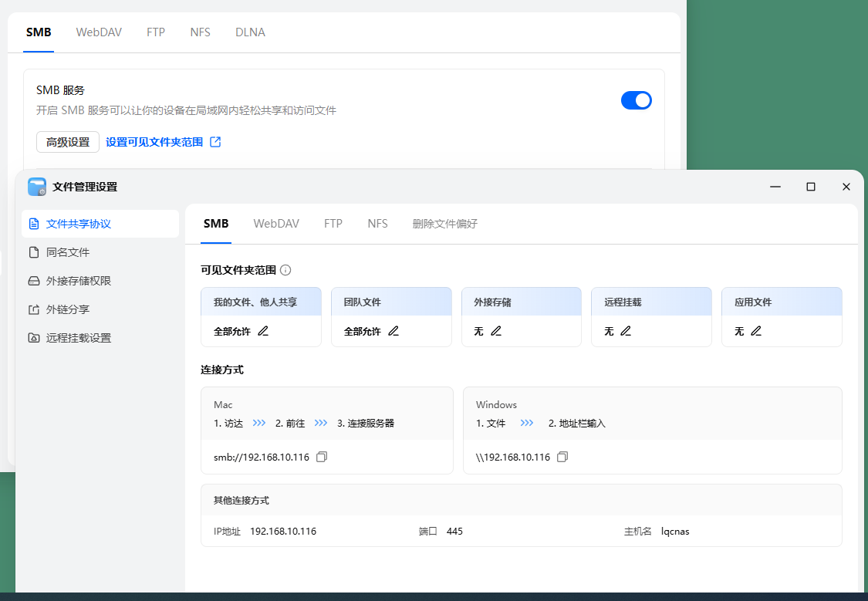Click edit pencil under 团队文件
This screenshot has width=868, height=601.
(393, 331)
